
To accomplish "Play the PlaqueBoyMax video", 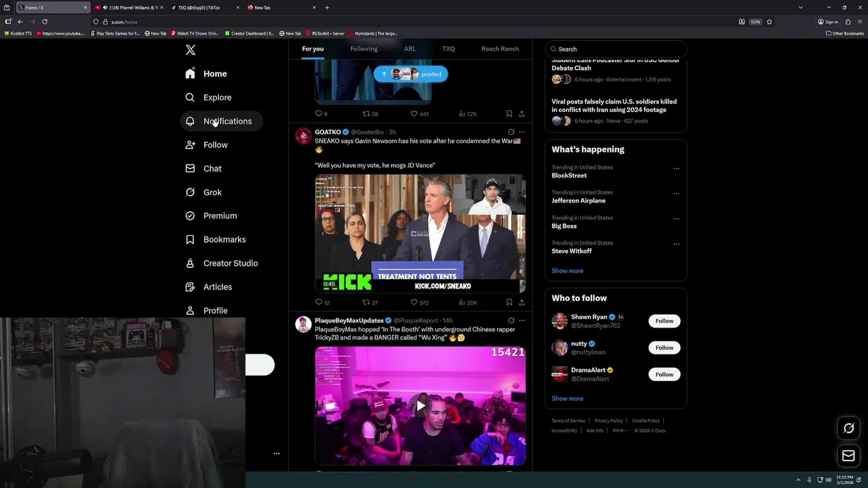I will [420, 406].
